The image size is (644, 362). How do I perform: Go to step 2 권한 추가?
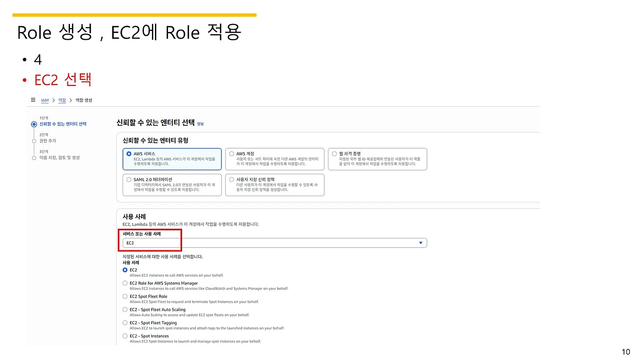(48, 141)
